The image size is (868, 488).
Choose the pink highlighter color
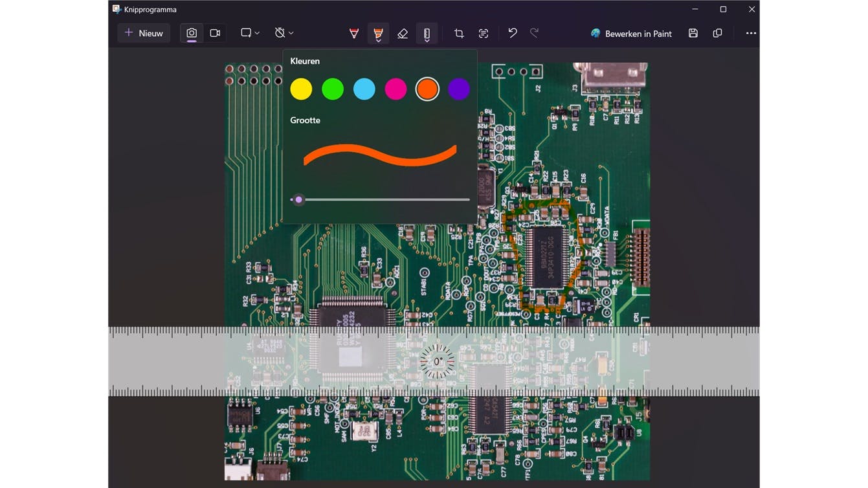point(396,89)
